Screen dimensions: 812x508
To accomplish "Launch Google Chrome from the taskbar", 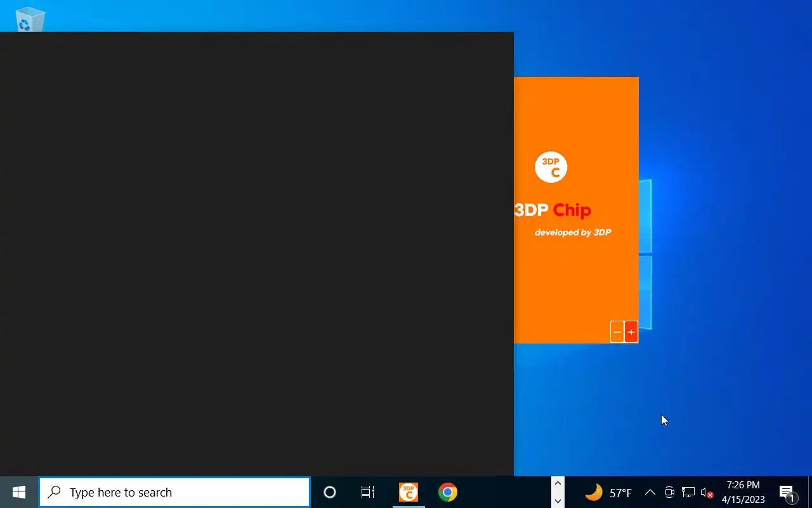I will coord(448,492).
